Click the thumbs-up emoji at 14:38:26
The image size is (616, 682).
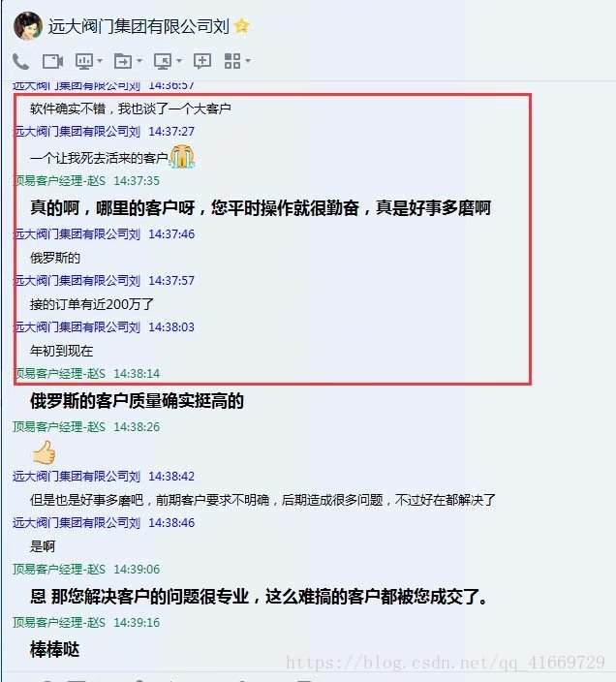[x=45, y=452]
